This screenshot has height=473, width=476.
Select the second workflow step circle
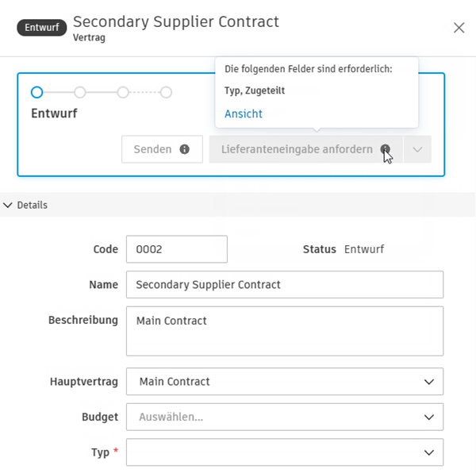(79, 92)
